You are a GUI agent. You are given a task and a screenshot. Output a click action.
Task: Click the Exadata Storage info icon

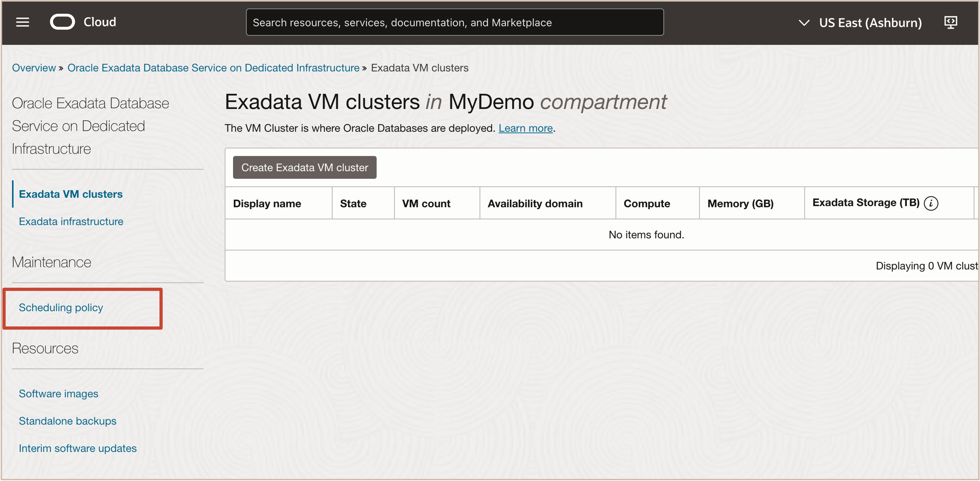point(931,203)
